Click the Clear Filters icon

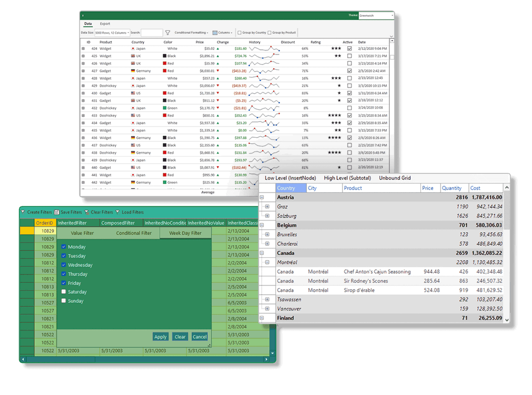point(87,212)
